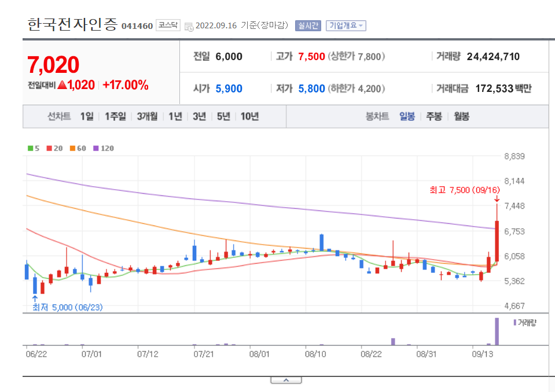This screenshot has width=555, height=392.
Task: Click the calendar clock icon beside the date
Action: (x=189, y=27)
